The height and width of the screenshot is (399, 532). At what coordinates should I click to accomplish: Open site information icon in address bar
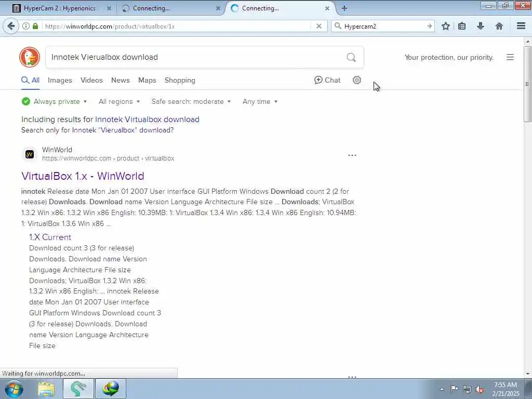point(26,26)
